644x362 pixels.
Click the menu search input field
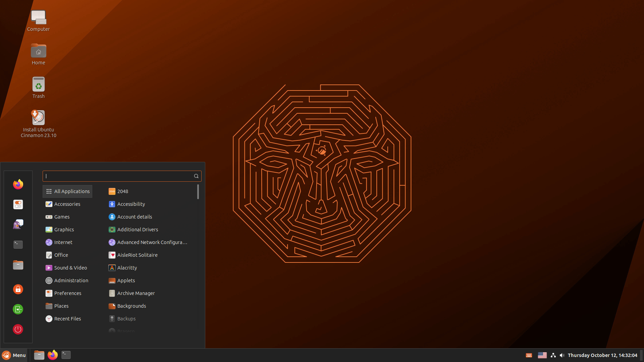(122, 176)
